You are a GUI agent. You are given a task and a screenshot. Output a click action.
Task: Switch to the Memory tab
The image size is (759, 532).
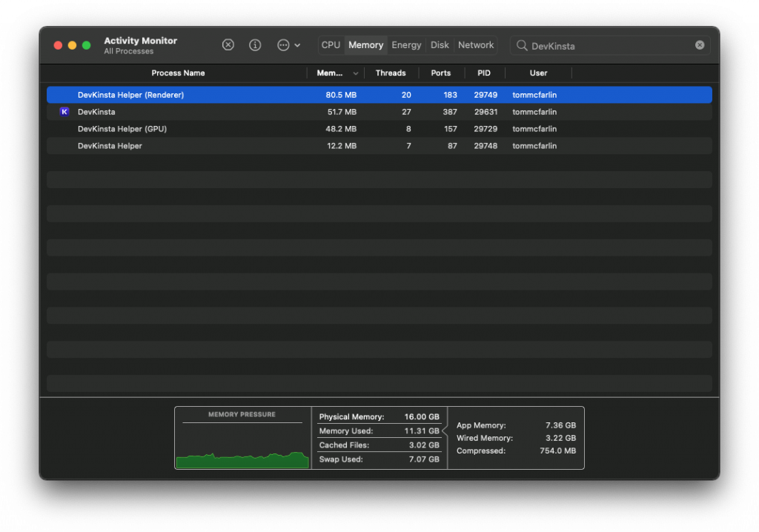coord(366,45)
